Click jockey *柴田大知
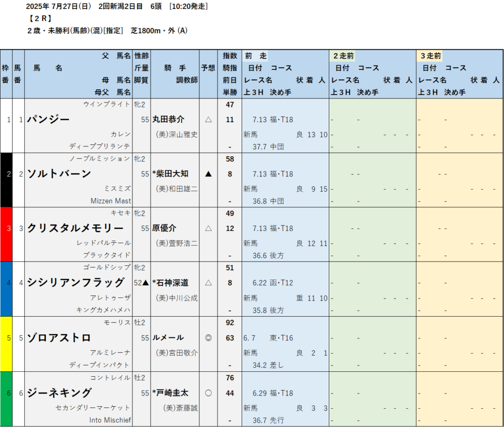Screen dimensions: 504x427 170,174
